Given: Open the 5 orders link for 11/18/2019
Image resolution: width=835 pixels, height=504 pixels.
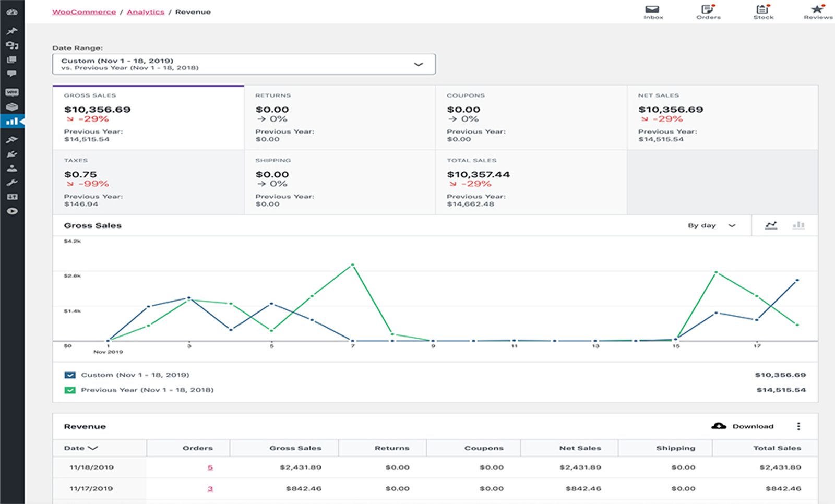Looking at the screenshot, I should point(210,467).
